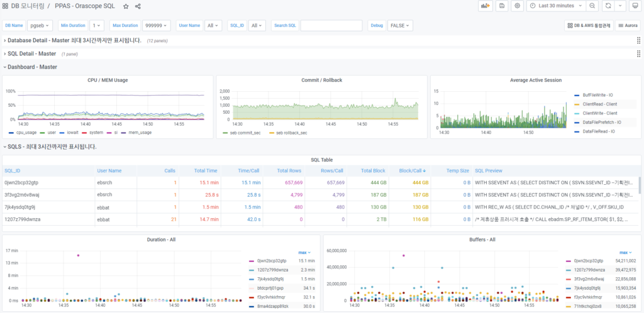The height and width of the screenshot is (313, 644).
Task: Zoom out the time range
Action: 592,6
